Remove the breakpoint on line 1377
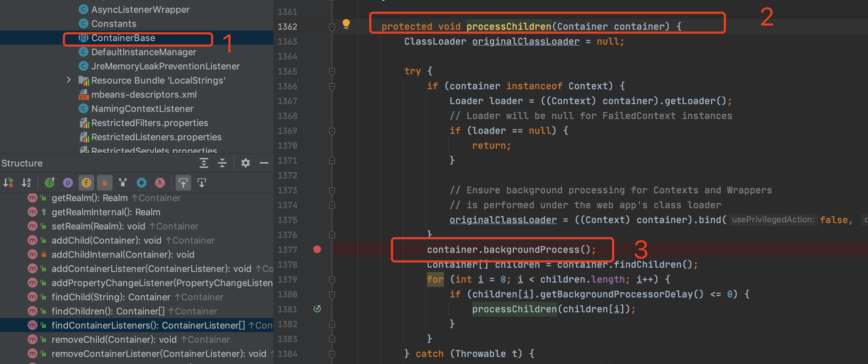 (317, 250)
